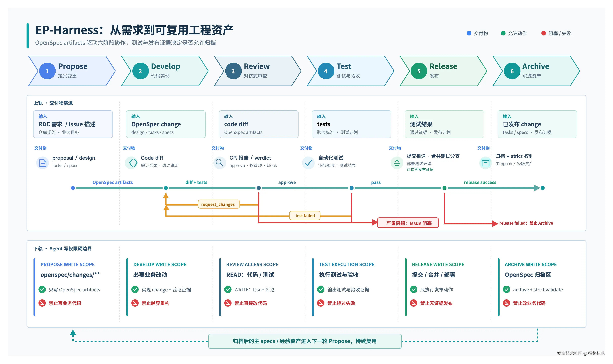This screenshot has width=613, height=364.
Task: Select the Release 发布 stage label
Action: click(443, 71)
